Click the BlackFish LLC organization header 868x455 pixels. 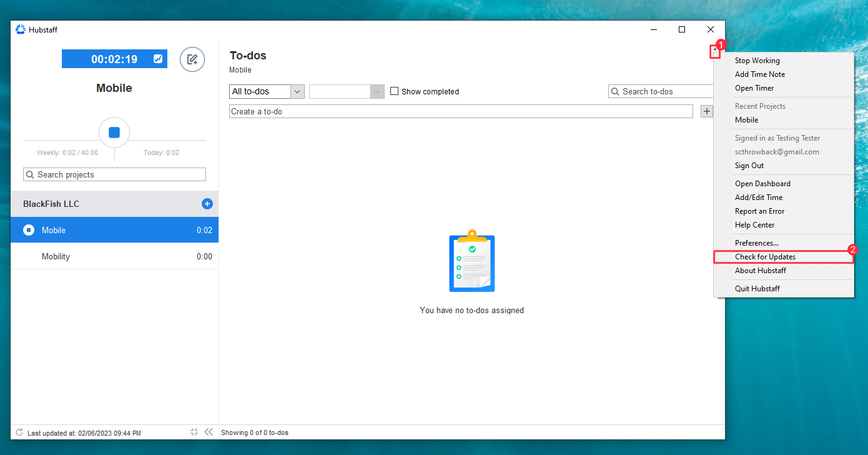114,204
